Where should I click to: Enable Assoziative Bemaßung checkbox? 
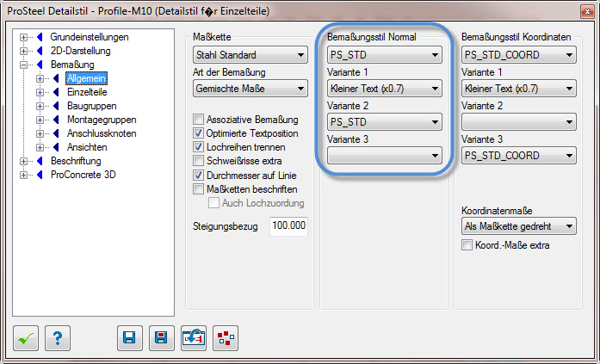pyautogui.click(x=198, y=120)
